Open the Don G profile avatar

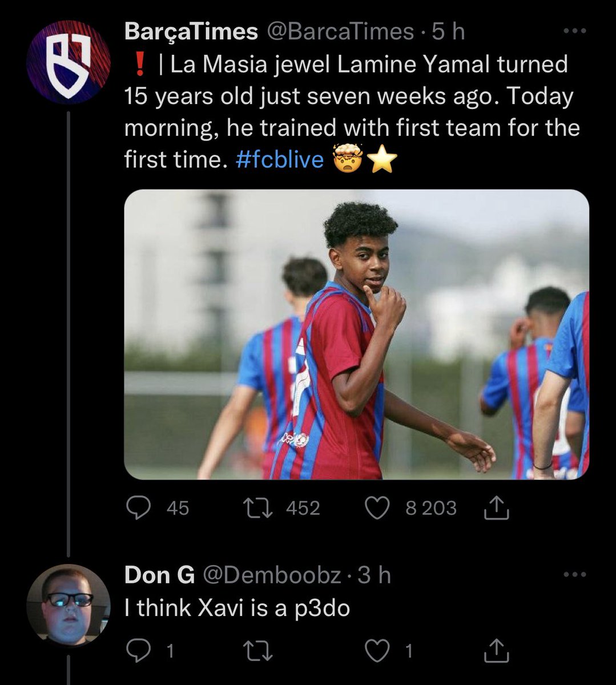(x=69, y=605)
